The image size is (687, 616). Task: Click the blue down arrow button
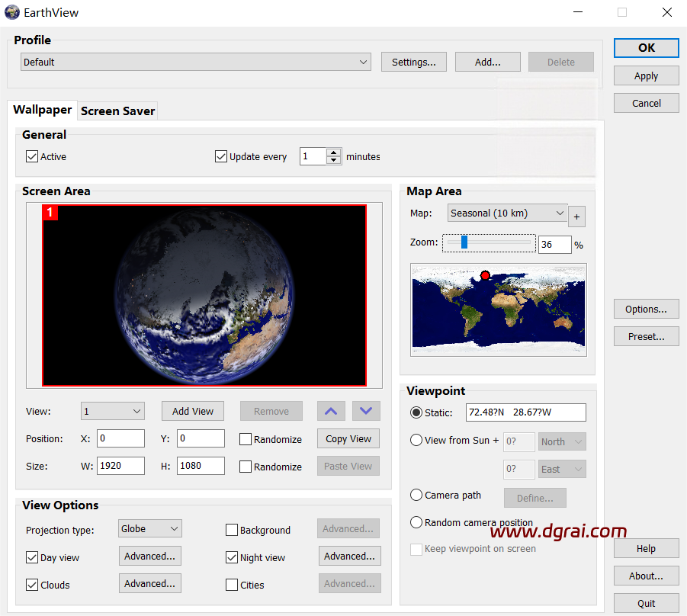(x=365, y=411)
